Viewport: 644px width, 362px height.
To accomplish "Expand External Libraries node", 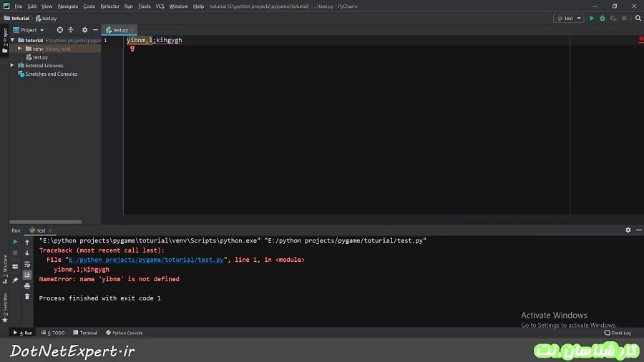I will [12, 65].
